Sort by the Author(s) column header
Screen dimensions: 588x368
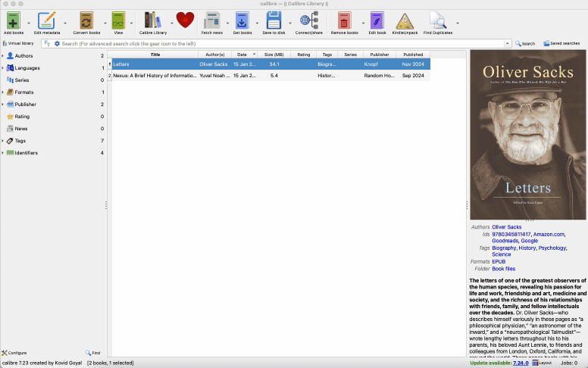click(215, 55)
